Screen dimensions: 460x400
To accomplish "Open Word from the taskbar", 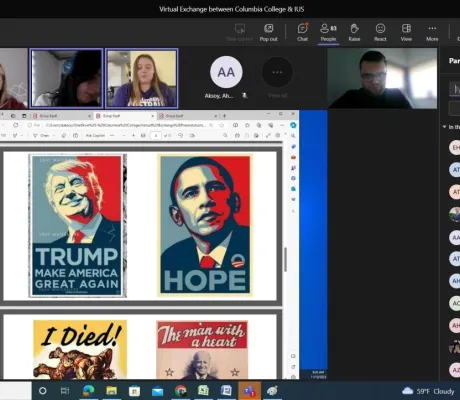I will click(x=226, y=391).
